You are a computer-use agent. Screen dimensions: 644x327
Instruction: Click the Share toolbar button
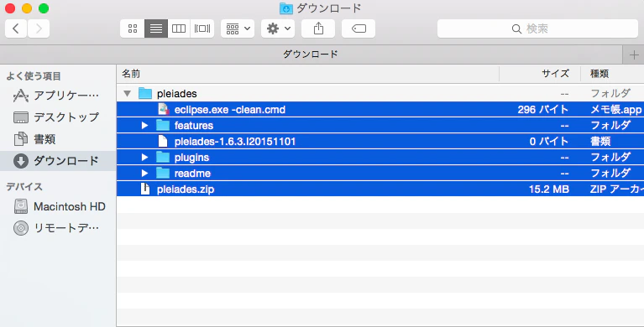pyautogui.click(x=318, y=29)
